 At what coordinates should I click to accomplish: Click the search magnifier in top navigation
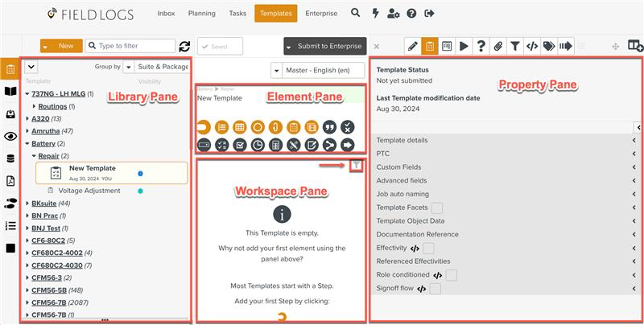click(356, 14)
